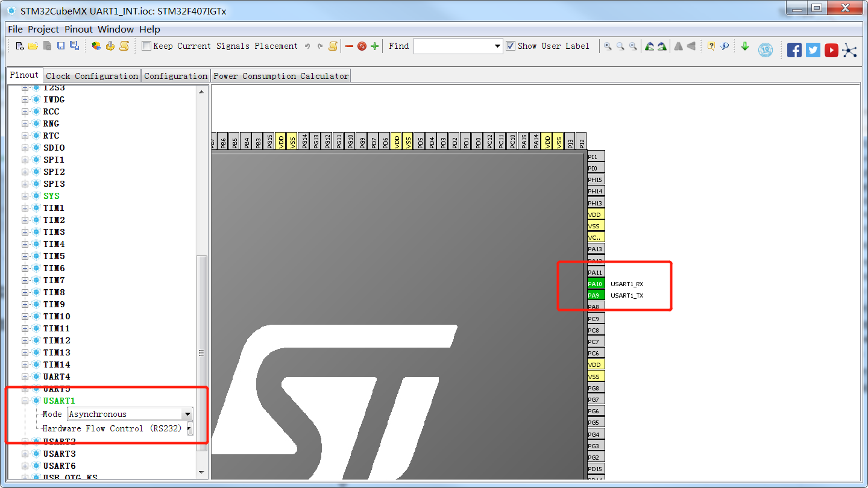
Task: Click the Generate Code gear icon
Action: click(110, 46)
